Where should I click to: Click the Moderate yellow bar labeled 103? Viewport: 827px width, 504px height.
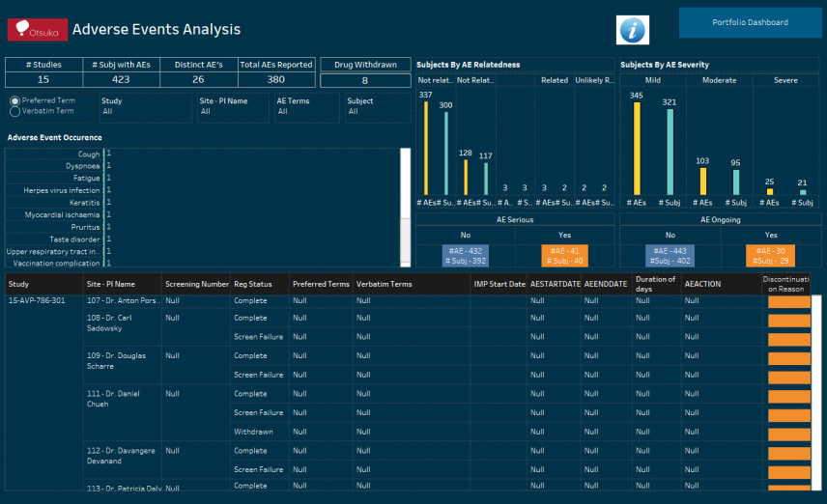[703, 182]
